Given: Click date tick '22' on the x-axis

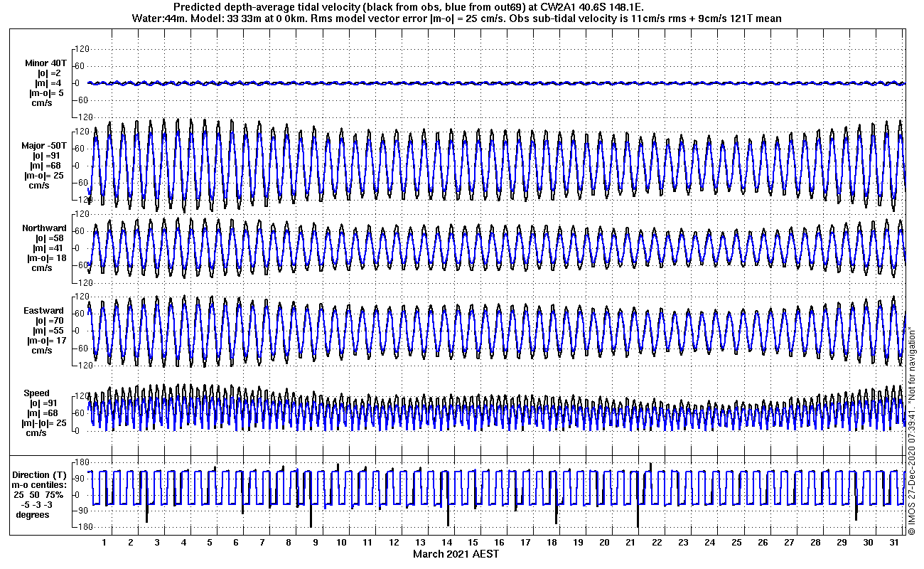Looking at the screenshot, I should tap(657, 543).
